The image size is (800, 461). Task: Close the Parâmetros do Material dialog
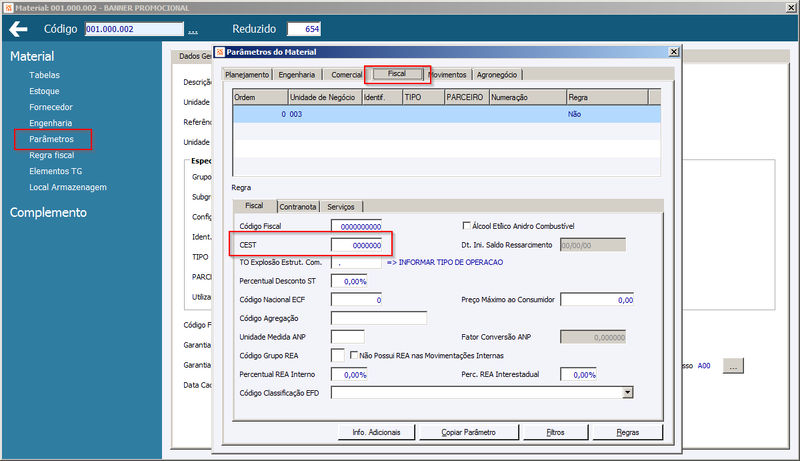(x=673, y=52)
